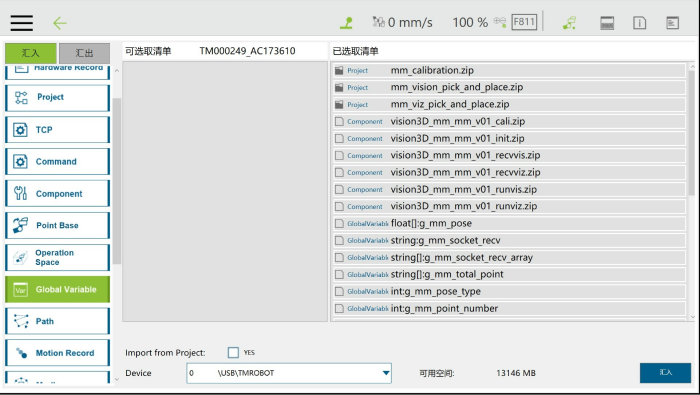The image size is (700, 395).
Task: Click the Motion Record icon
Action: [x=21, y=353]
